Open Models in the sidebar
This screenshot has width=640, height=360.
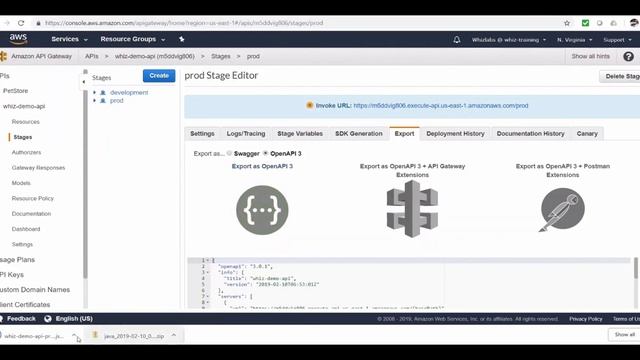click(21, 183)
